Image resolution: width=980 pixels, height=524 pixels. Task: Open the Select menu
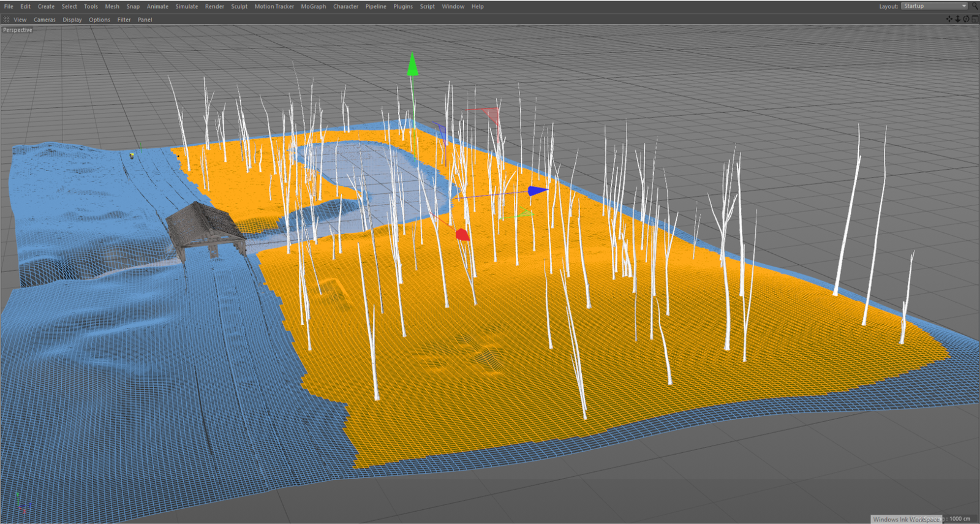pyautogui.click(x=69, y=7)
